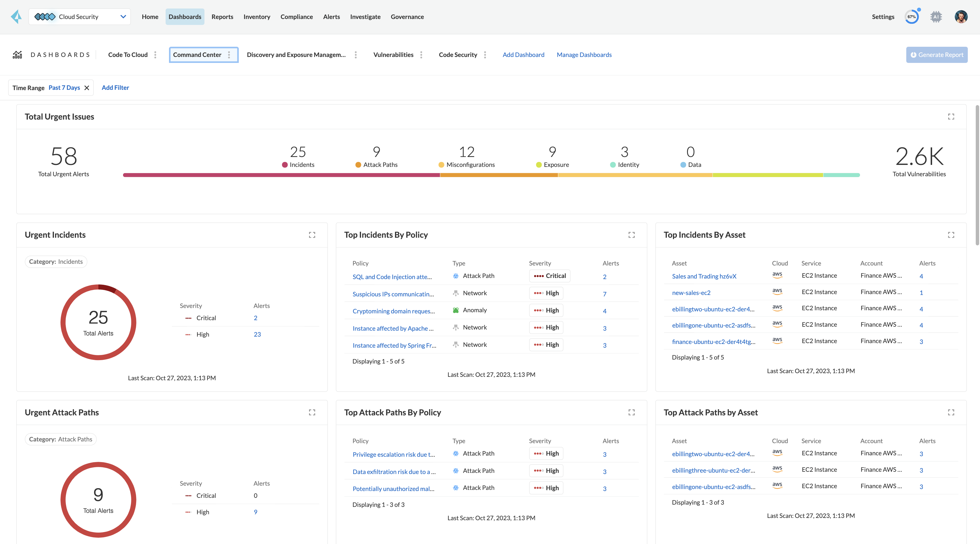This screenshot has height=544, width=980.
Task: Click the Sales and Trading hz6vX asset link
Action: [703, 276]
